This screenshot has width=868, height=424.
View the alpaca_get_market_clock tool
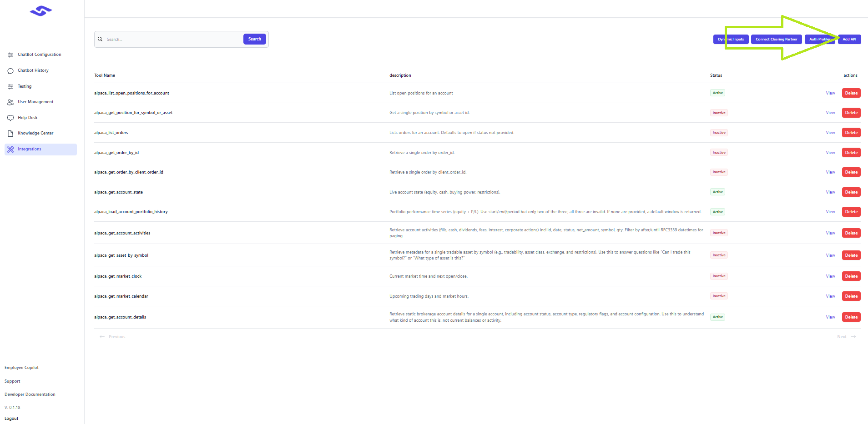[830, 276]
